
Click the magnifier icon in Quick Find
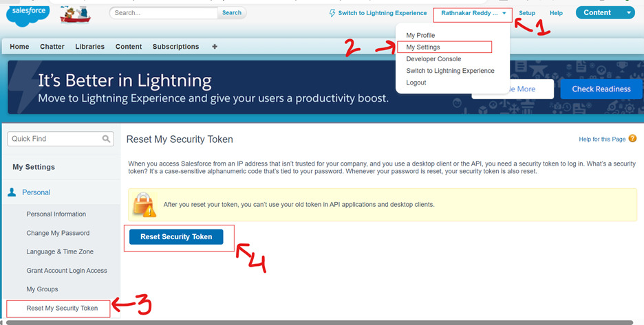pos(107,139)
